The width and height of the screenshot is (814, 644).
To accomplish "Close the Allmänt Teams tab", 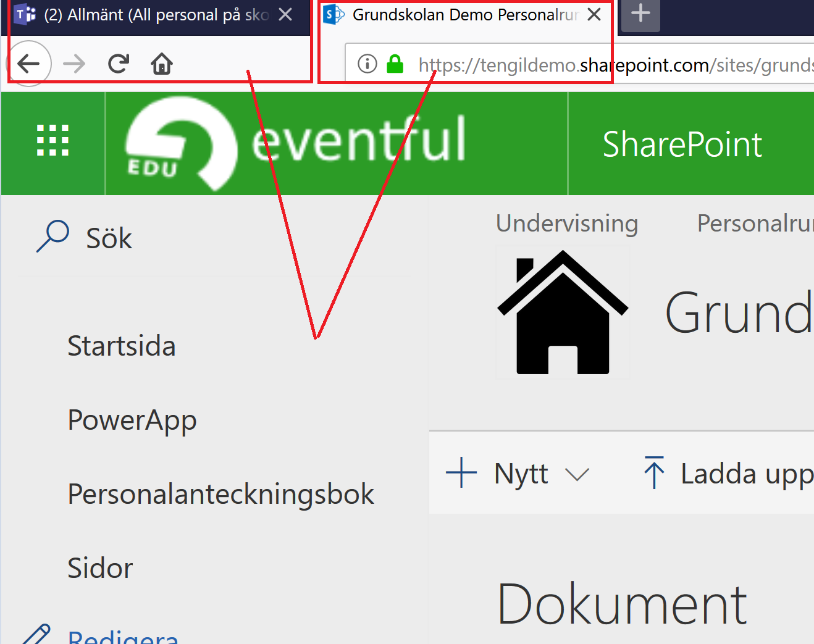I will coord(285,14).
